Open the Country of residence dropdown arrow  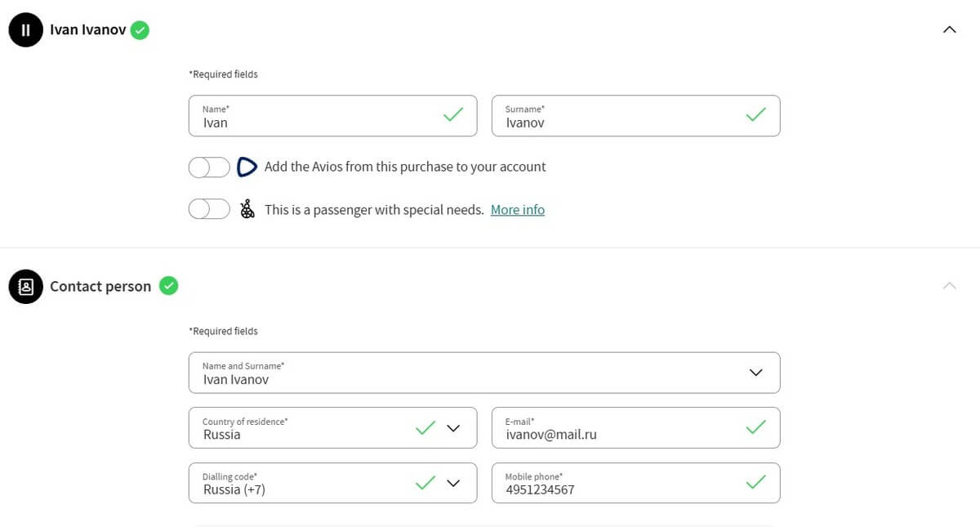click(x=454, y=428)
